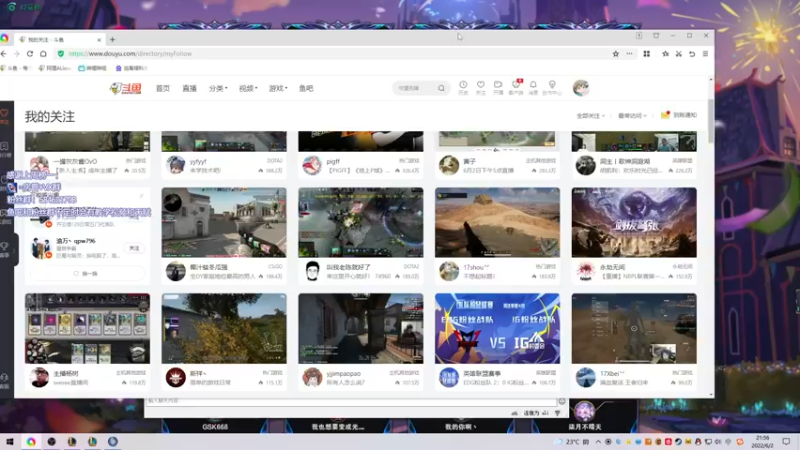Open the address bar three-dots menu
This screenshot has width=800, height=450.
pos(630,54)
